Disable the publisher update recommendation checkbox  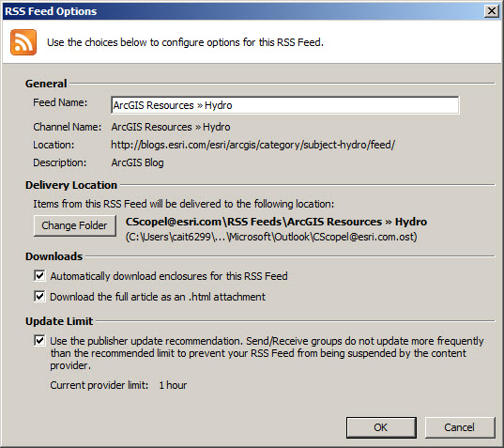pyautogui.click(x=39, y=340)
